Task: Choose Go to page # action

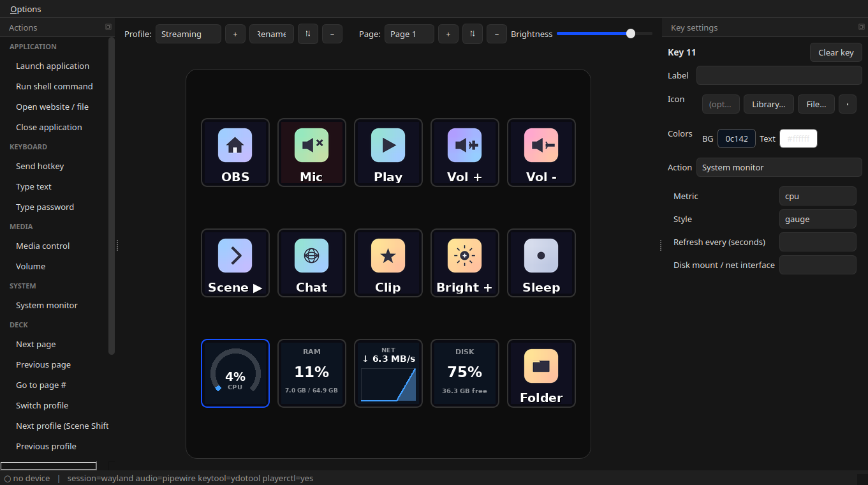Action: [x=41, y=385]
